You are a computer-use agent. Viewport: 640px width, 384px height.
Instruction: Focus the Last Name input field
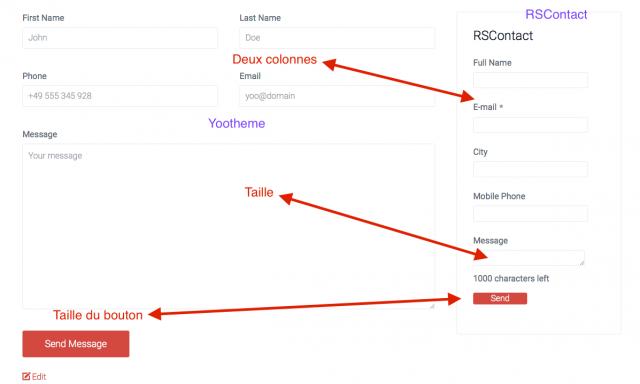click(x=337, y=38)
